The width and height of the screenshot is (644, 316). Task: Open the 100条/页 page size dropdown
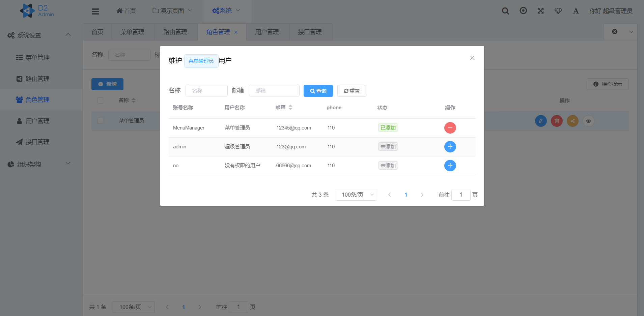tap(356, 195)
